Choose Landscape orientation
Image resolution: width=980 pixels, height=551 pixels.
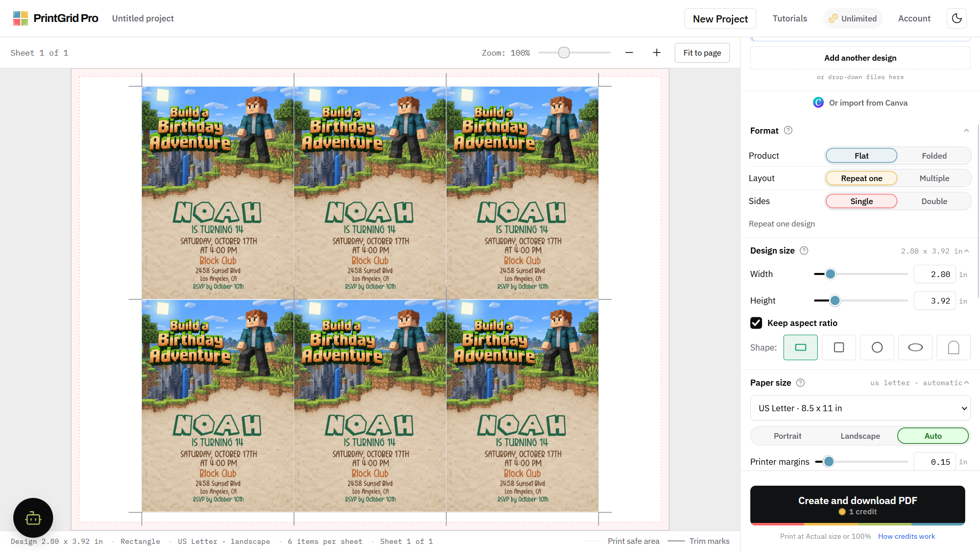click(860, 436)
